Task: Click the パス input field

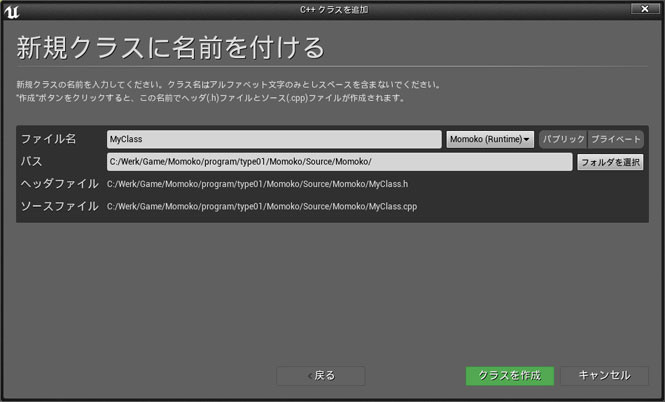Action: coord(339,162)
